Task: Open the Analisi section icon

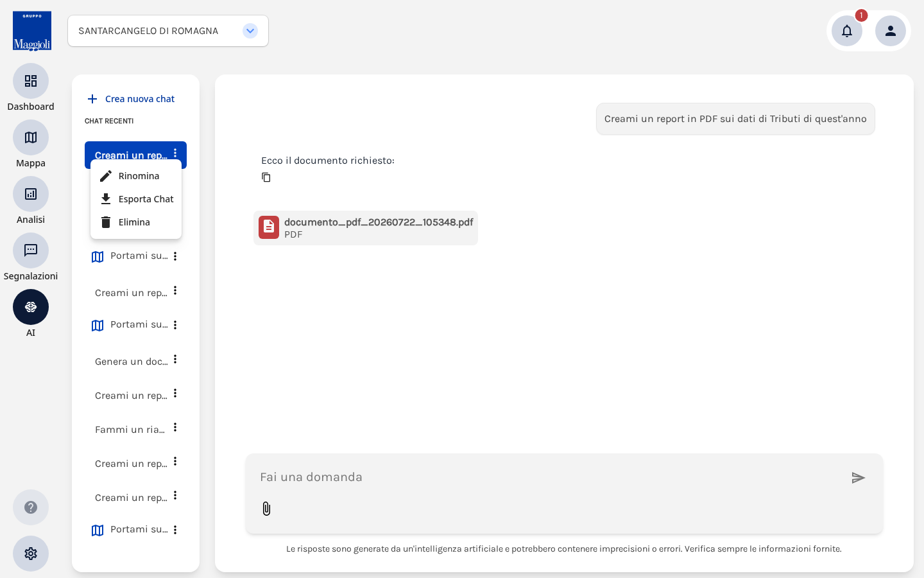Action: coord(31,194)
